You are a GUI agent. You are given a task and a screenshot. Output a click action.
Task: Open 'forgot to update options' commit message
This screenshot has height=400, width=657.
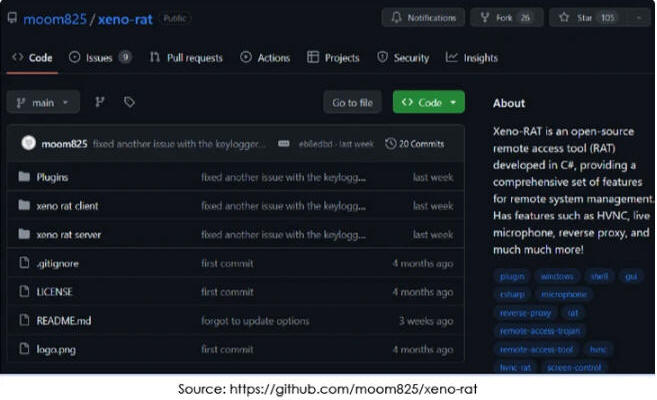coord(255,321)
